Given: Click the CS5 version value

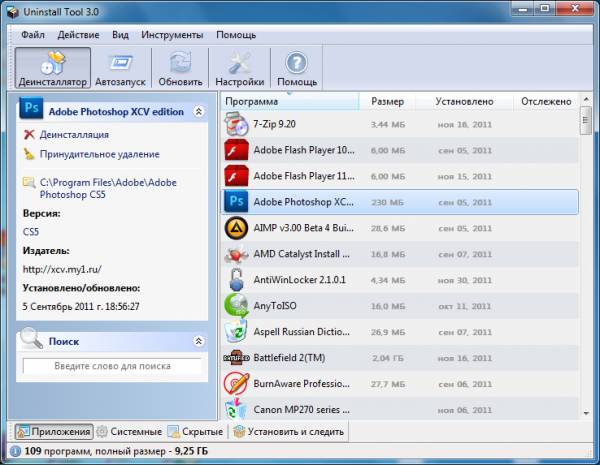Looking at the screenshot, I should (x=31, y=232).
